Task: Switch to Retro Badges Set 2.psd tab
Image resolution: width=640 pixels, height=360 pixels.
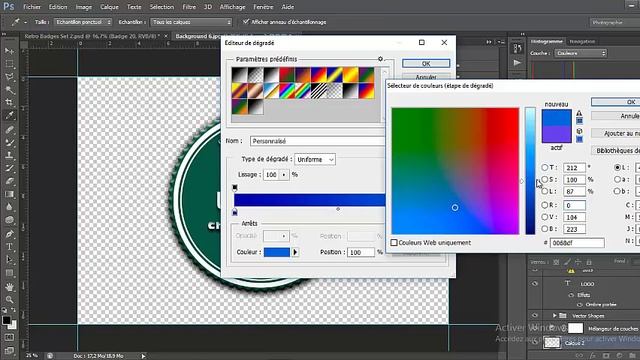Action: (92, 36)
